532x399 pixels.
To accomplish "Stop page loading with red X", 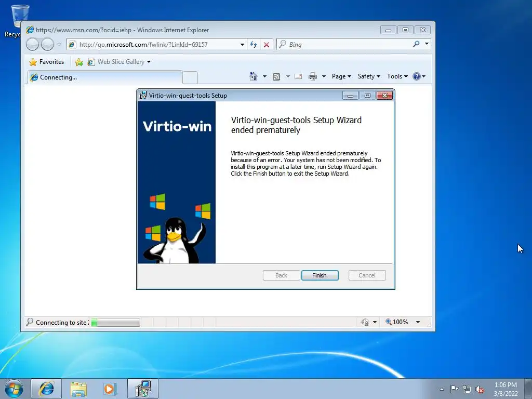I will click(x=267, y=45).
